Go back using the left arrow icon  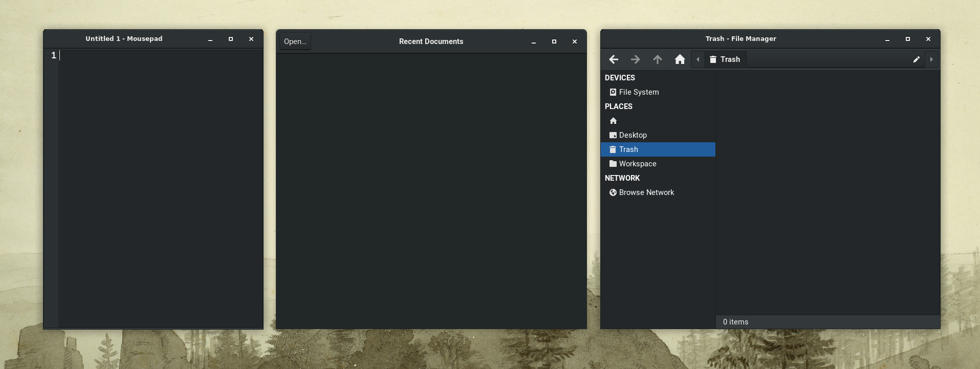pos(614,59)
